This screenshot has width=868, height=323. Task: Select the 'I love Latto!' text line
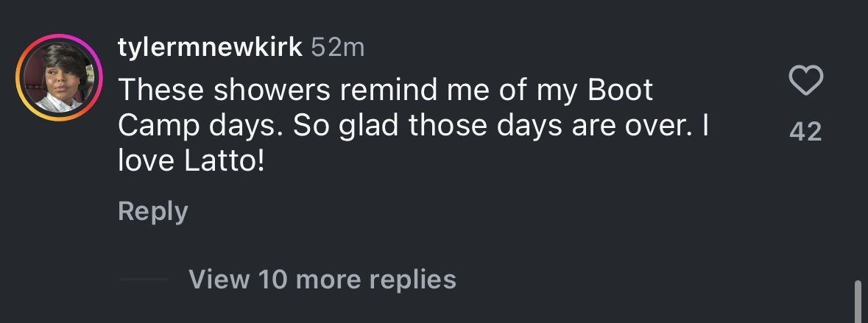pos(191,161)
